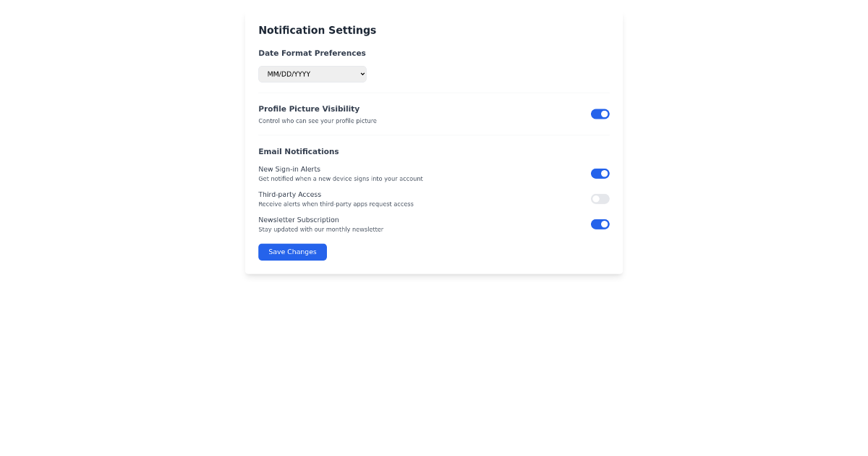Click the Save Changes button
The image size is (868, 456).
[292, 252]
